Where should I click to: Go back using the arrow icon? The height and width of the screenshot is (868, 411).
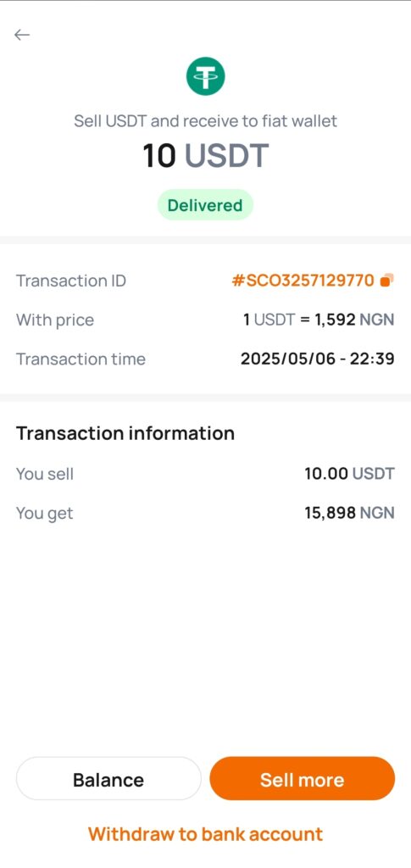click(21, 35)
